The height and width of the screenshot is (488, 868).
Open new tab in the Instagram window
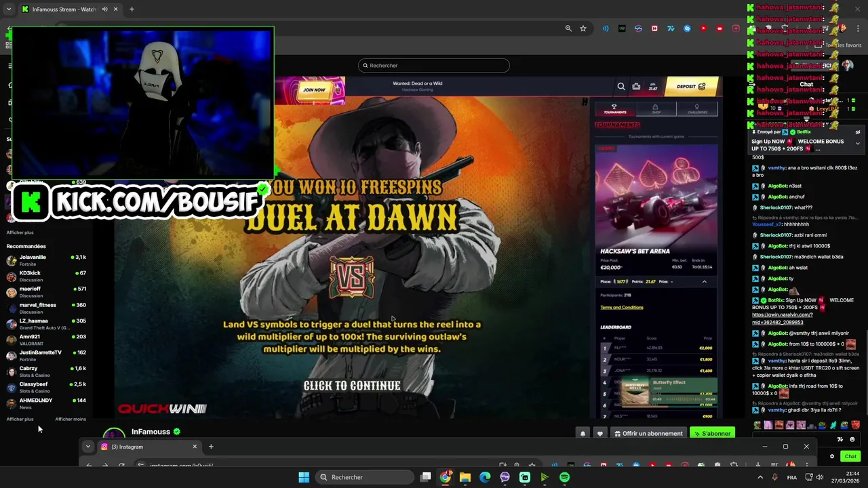point(211,447)
